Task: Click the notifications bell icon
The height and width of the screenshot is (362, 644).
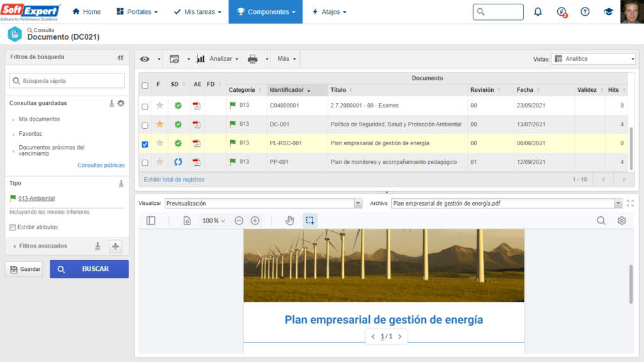Action: coord(538,12)
